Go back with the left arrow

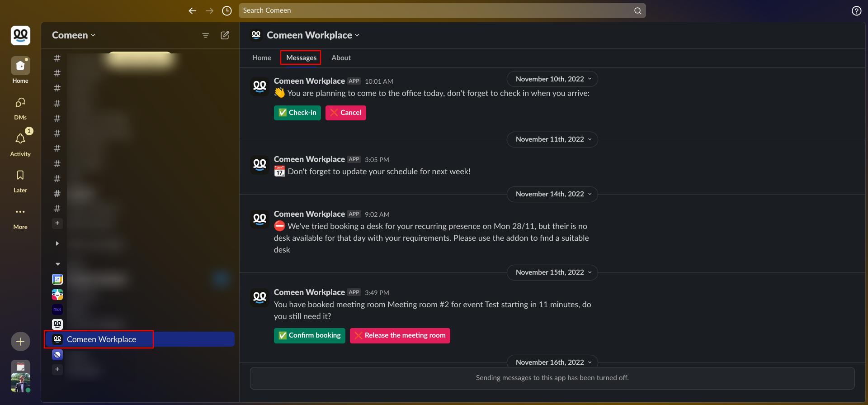click(193, 11)
